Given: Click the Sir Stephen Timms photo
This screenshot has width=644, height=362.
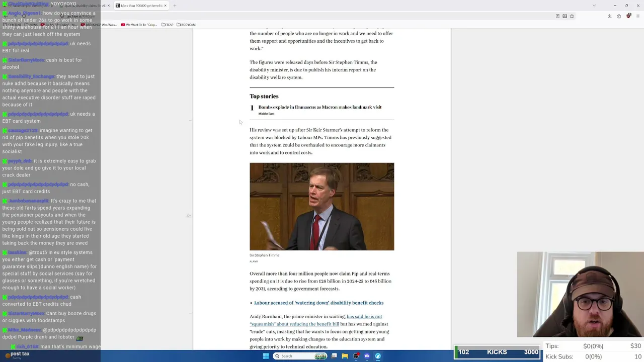Looking at the screenshot, I should [x=321, y=206].
